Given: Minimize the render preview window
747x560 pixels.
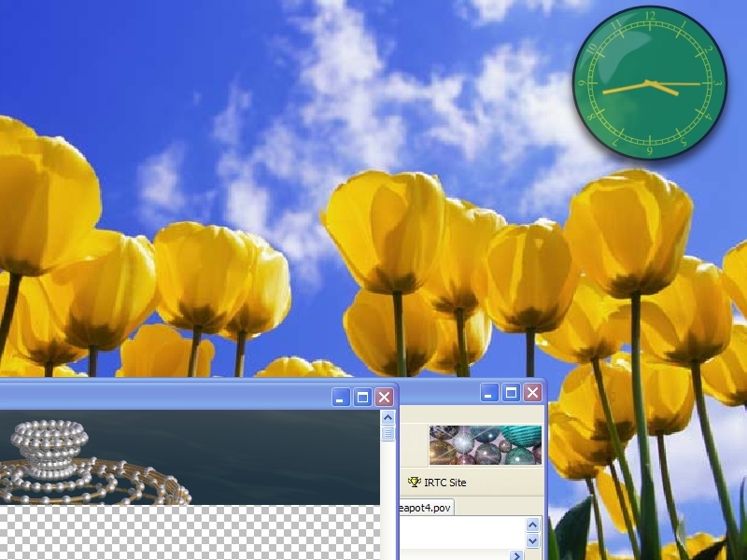Looking at the screenshot, I should [x=341, y=398].
